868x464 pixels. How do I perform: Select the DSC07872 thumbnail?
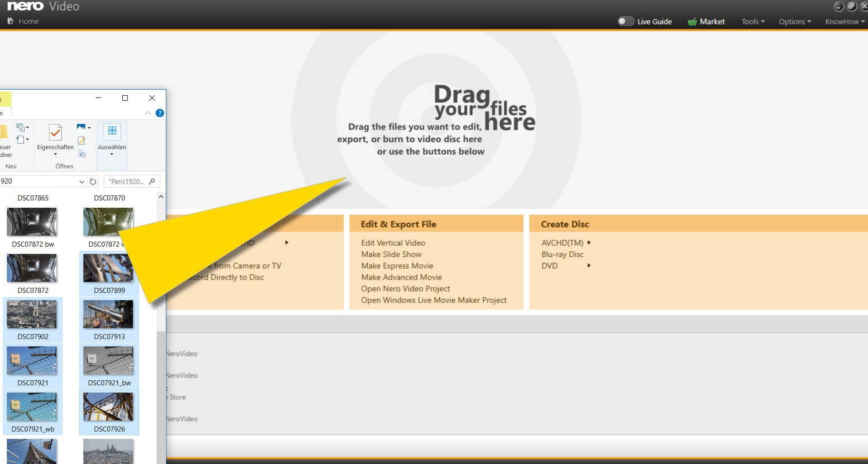(x=32, y=268)
